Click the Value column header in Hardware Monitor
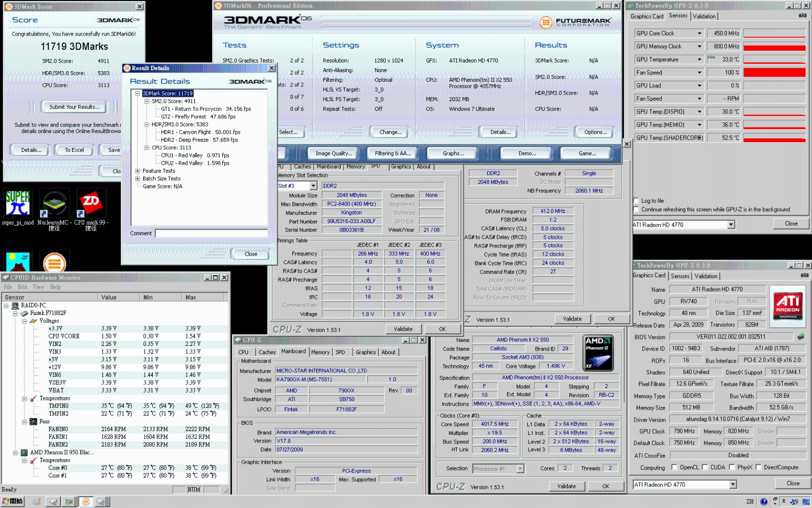The width and height of the screenshot is (812, 508). pyautogui.click(x=119, y=297)
